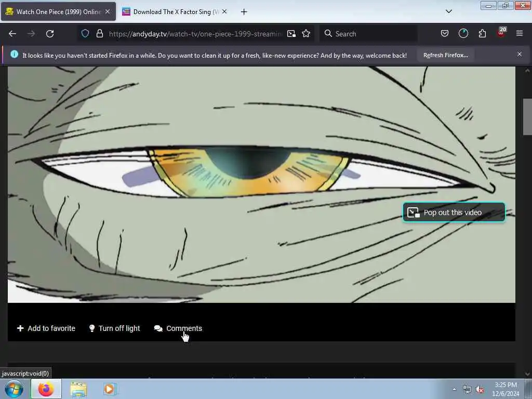The image size is (532, 399).
Task: Expand the list all tabs dropdown arrow
Action: coord(449,11)
